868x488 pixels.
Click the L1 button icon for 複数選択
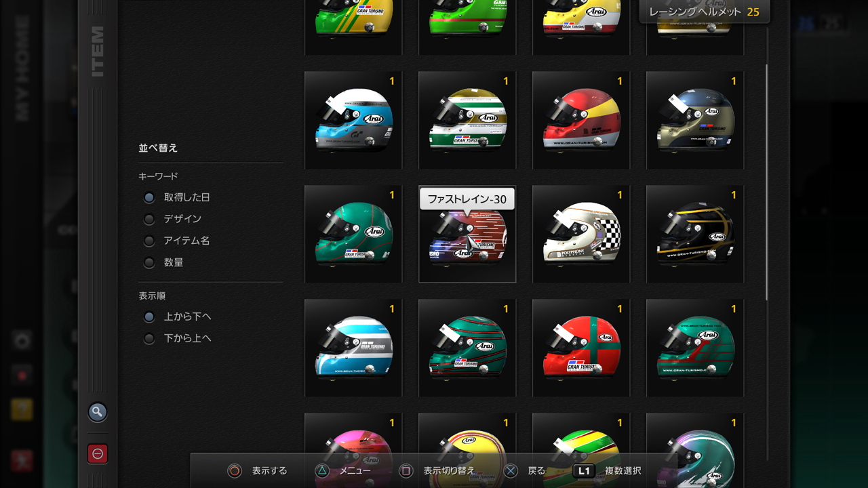pyautogui.click(x=584, y=470)
